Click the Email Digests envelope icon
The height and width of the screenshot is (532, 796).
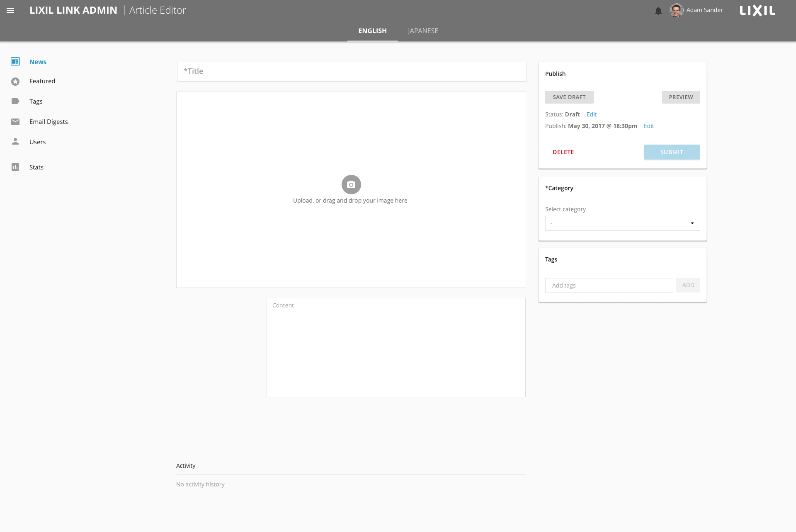(x=15, y=121)
